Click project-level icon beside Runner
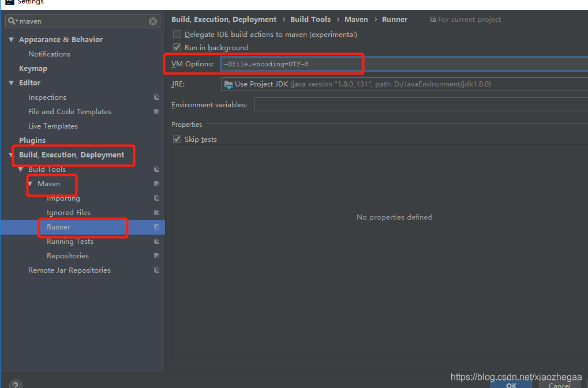Viewport: 588px width, 388px height. (x=157, y=227)
